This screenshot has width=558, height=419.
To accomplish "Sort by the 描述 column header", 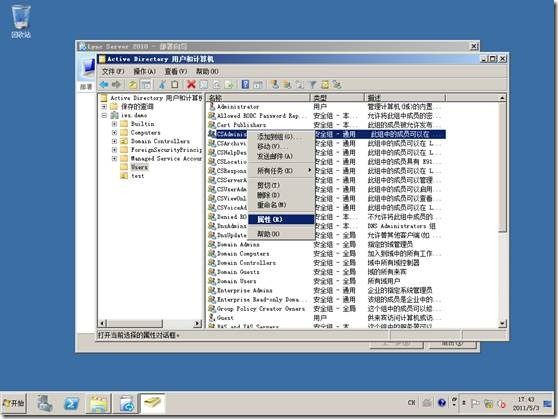I will click(x=405, y=98).
